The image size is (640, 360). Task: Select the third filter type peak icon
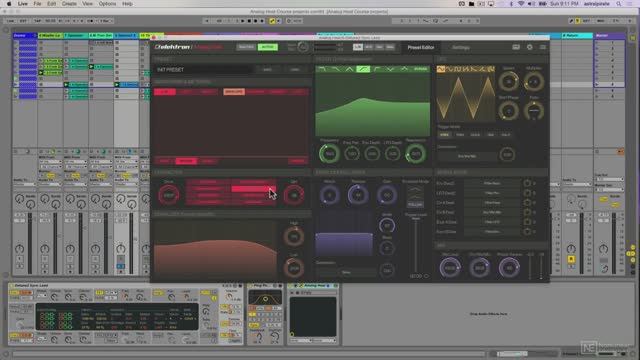349,69
